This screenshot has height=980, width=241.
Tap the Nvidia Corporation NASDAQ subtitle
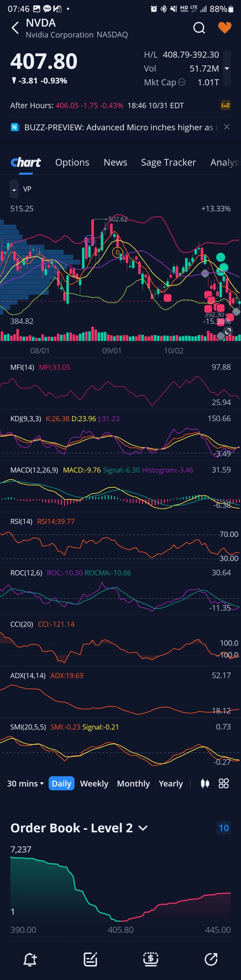[77, 35]
